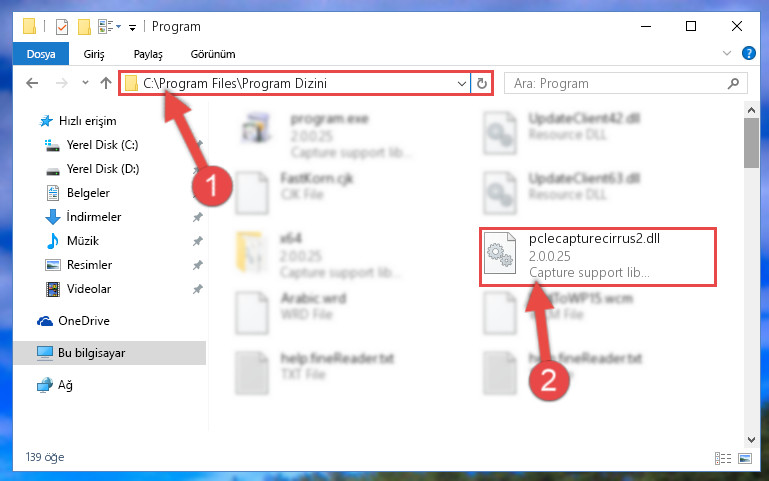Image resolution: width=769 pixels, height=481 pixels.
Task: Unpin Videolar from quick access
Action: (198, 289)
